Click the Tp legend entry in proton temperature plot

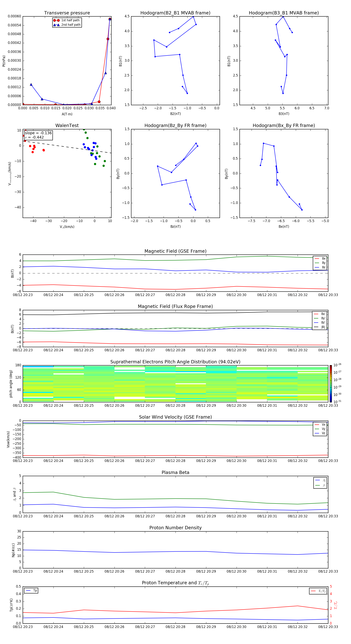click(x=31, y=591)
